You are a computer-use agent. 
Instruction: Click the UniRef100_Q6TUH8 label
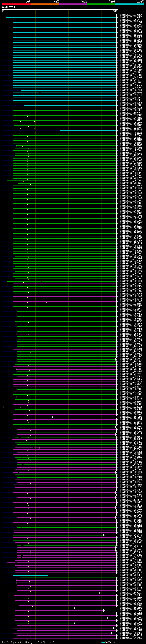(131, 369)
